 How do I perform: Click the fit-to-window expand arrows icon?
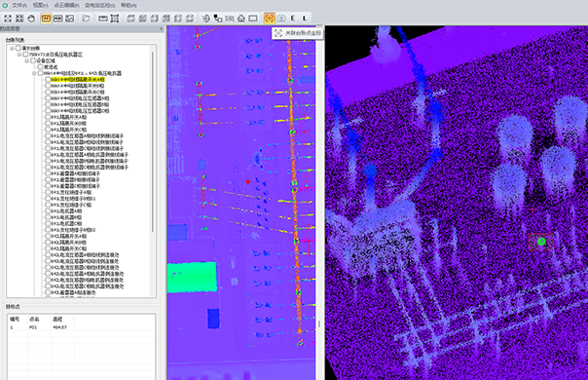(x=8, y=18)
